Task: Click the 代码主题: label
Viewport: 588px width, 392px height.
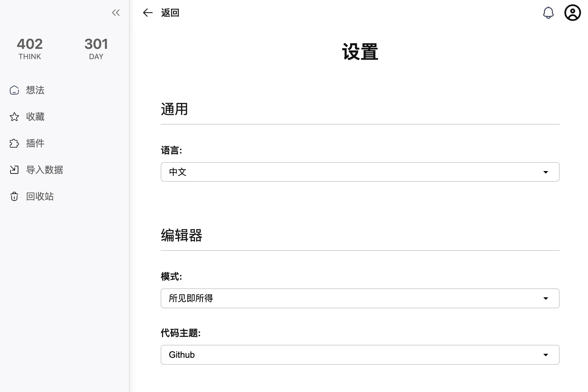Action: coord(181,333)
